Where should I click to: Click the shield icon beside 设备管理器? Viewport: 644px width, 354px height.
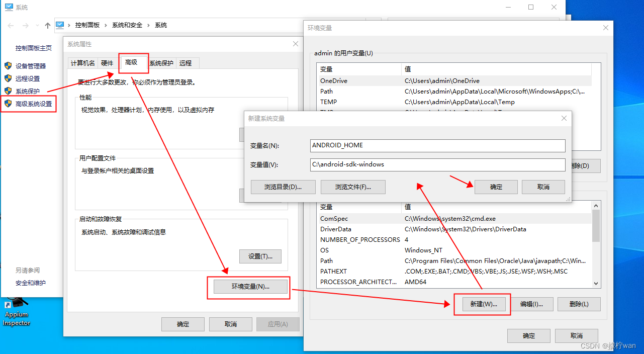pos(8,66)
